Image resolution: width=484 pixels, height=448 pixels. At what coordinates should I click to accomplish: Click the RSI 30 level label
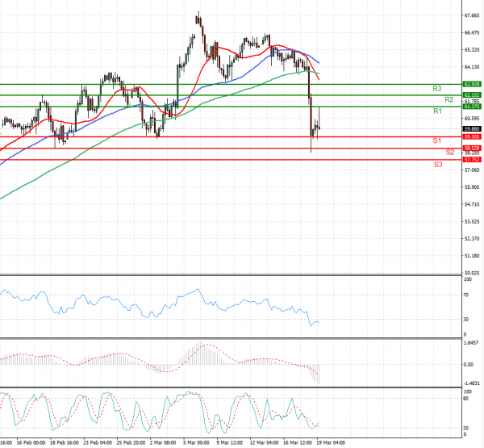(x=466, y=320)
